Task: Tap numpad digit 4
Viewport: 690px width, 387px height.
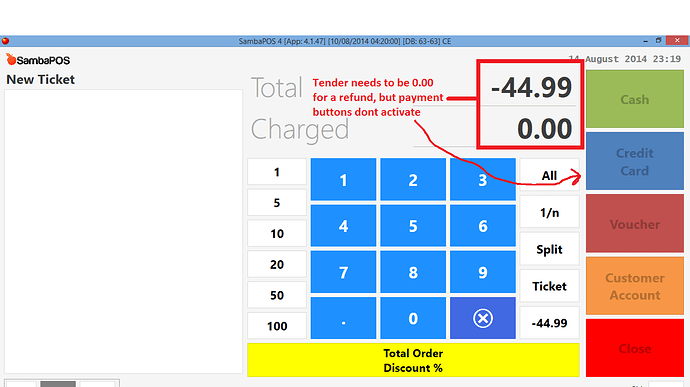Action: pos(343,226)
